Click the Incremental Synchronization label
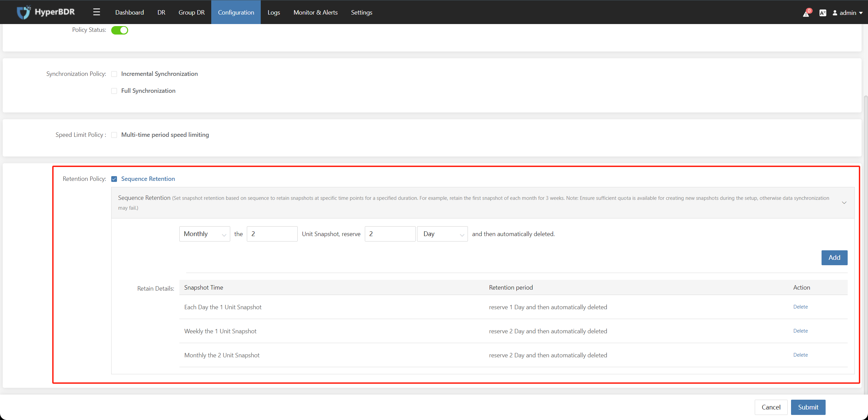Viewport: 868px width, 420px height. point(159,74)
